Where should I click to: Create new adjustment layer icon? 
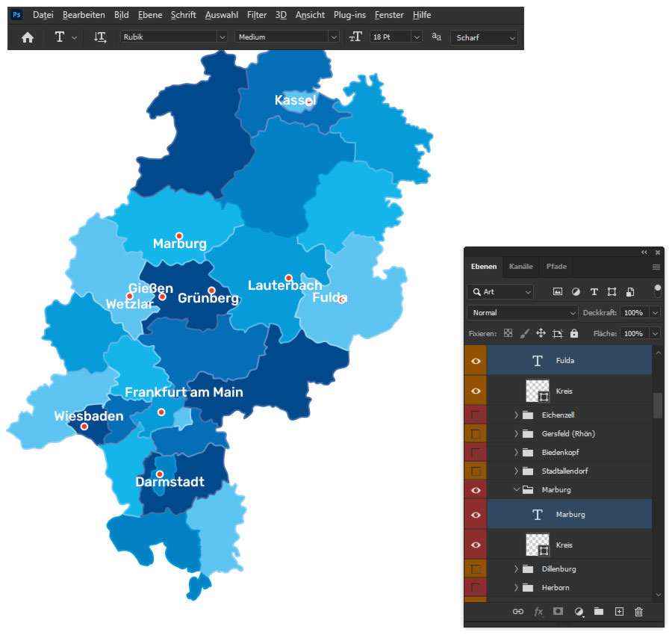(x=579, y=611)
